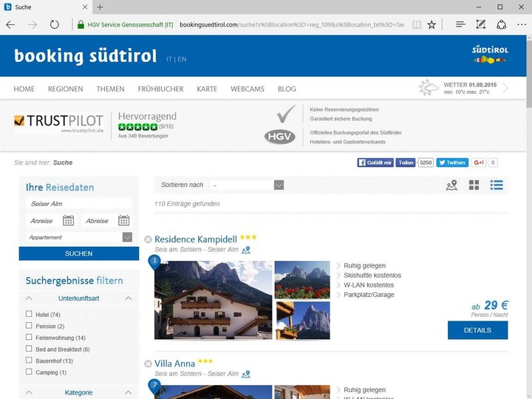The image size is (532, 399).
Task: Open the BLOG menu item
Action: click(x=287, y=89)
